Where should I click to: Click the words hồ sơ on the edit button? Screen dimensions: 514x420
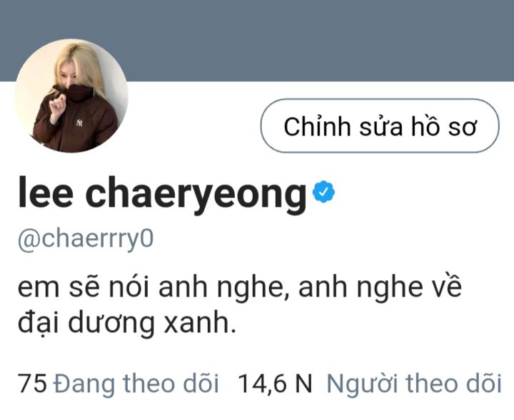coord(444,126)
